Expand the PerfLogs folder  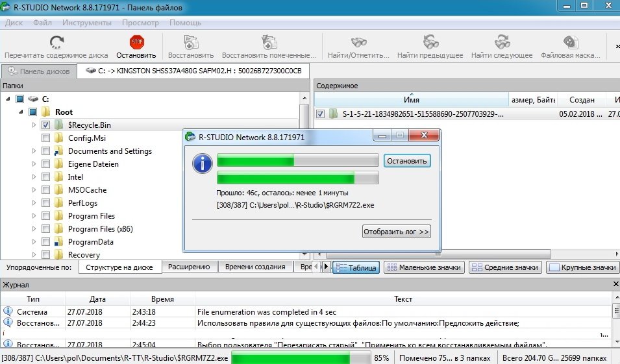(x=34, y=202)
